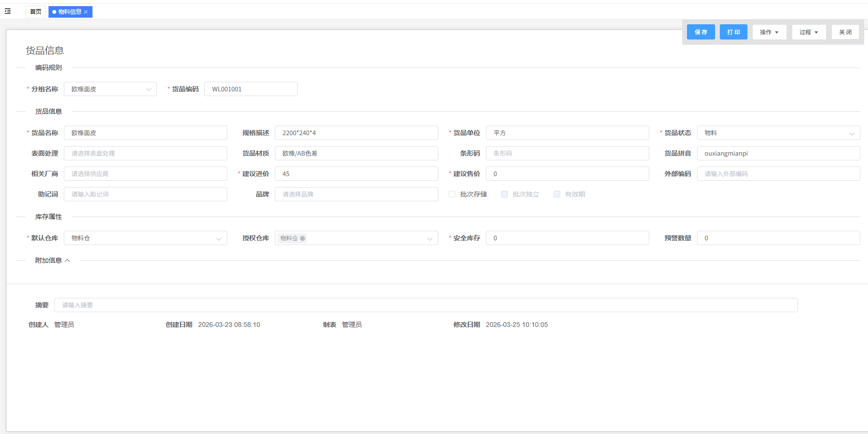Check the 有效期 checkbox
868x434 pixels.
pyautogui.click(x=557, y=194)
